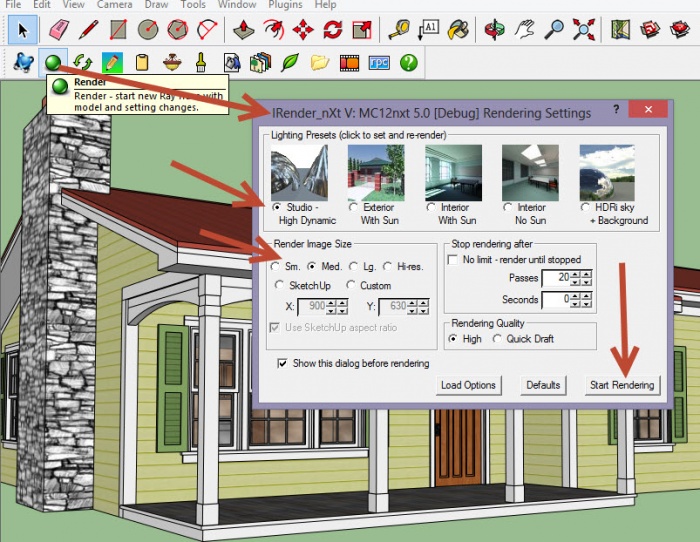Select the Arc drawing tool
Screen dimensions: 700x542
(207, 30)
